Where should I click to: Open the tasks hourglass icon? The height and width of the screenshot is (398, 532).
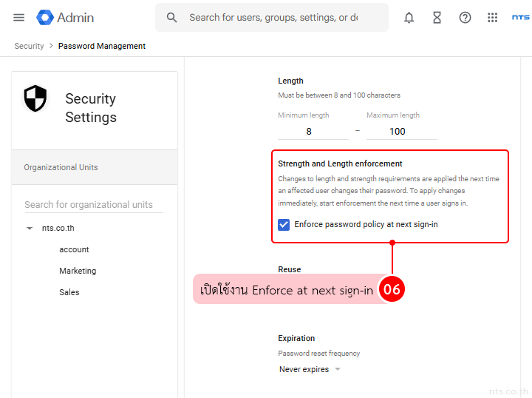[x=437, y=18]
